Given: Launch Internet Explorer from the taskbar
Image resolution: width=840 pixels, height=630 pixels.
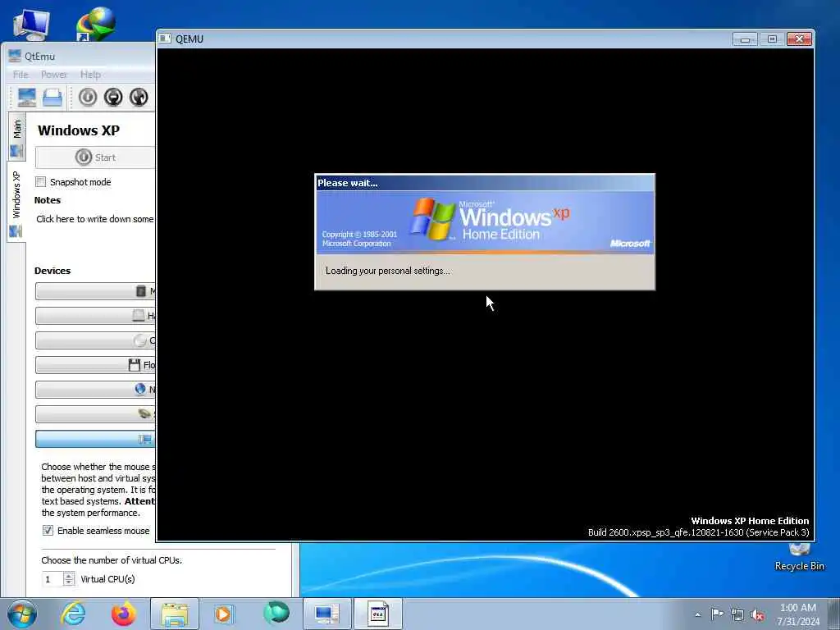Looking at the screenshot, I should click(73, 614).
